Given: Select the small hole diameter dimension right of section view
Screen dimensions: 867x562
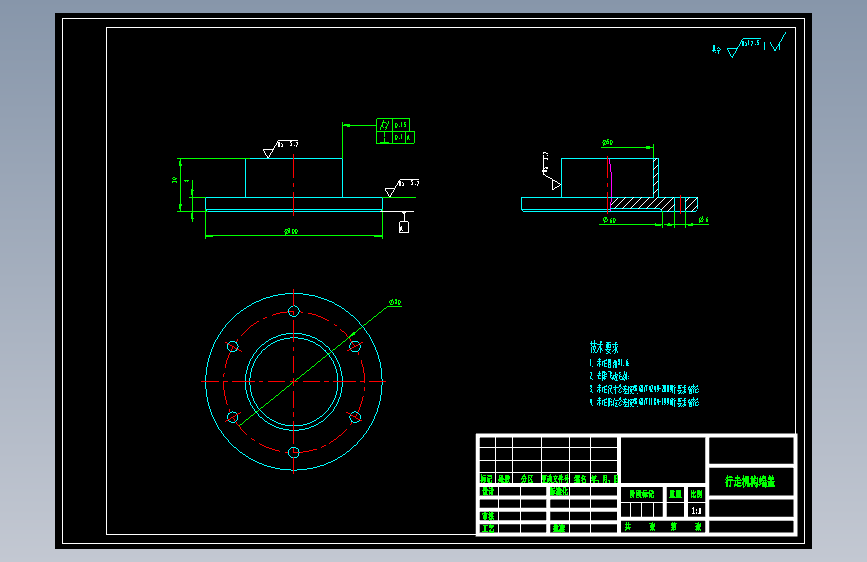Looking at the screenshot, I should (702, 220).
